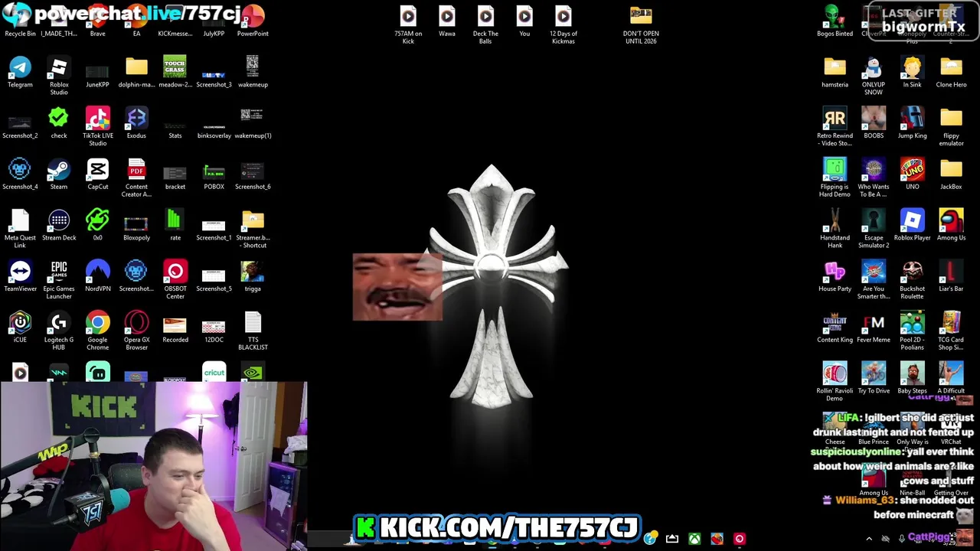
Task: Open the Content Creator A... PDF
Action: [136, 178]
